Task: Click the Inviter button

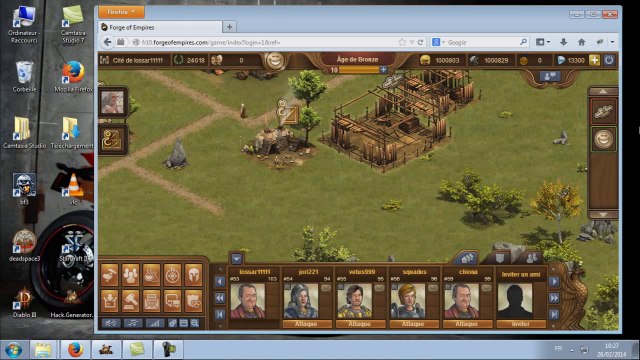Action: tap(521, 324)
